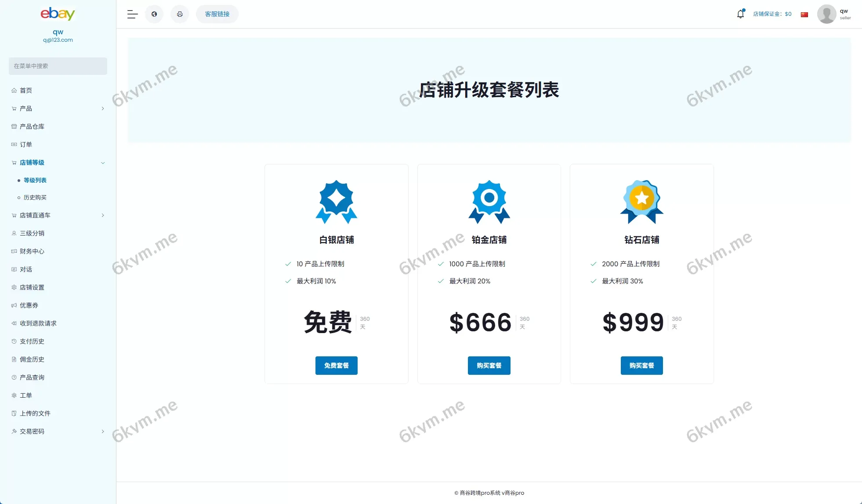Select the 等级列表 radio item under 店铺等级

36,180
